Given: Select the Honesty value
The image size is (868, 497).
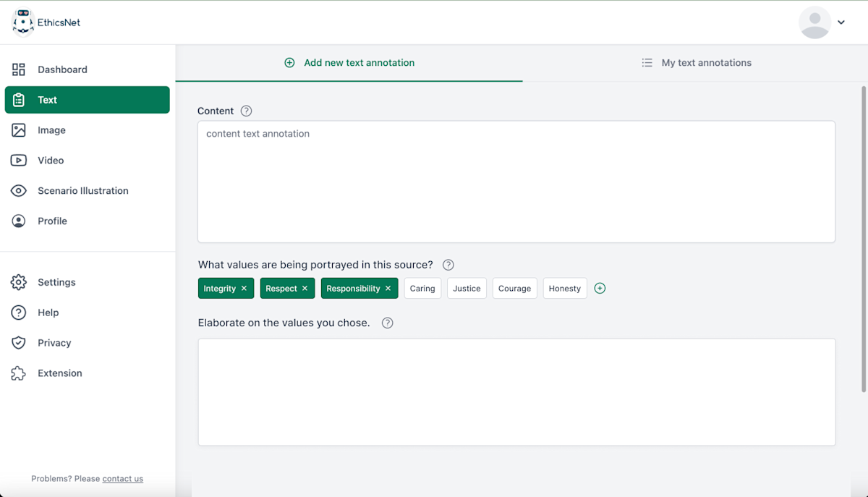Looking at the screenshot, I should coord(565,288).
